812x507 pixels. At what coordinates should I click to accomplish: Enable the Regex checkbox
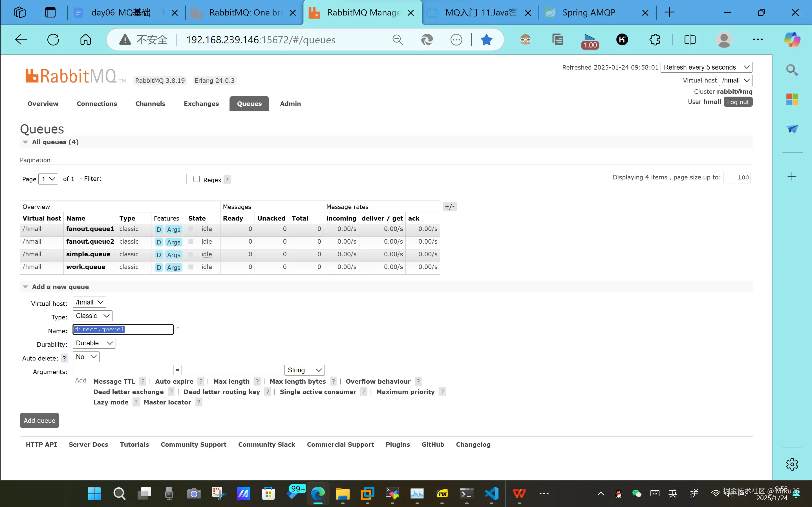click(x=197, y=179)
